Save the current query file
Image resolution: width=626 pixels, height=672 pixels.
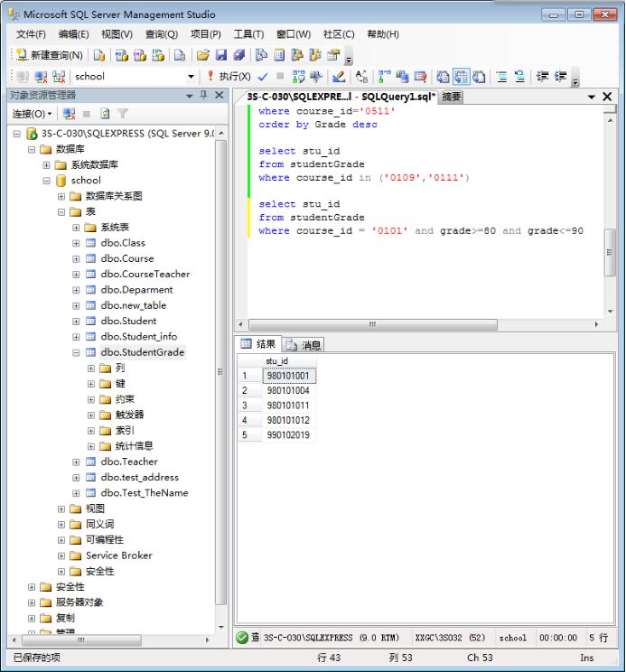coord(221,55)
